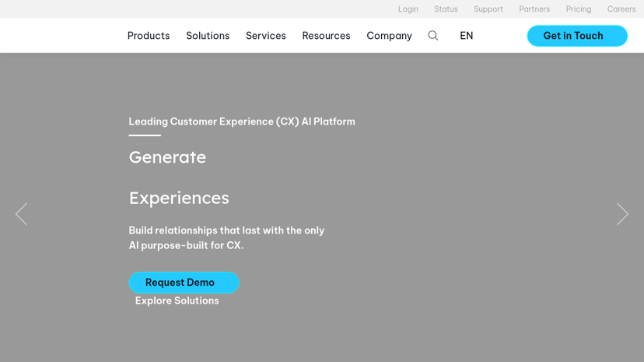Click the 'Experiences' heading text

click(x=179, y=198)
